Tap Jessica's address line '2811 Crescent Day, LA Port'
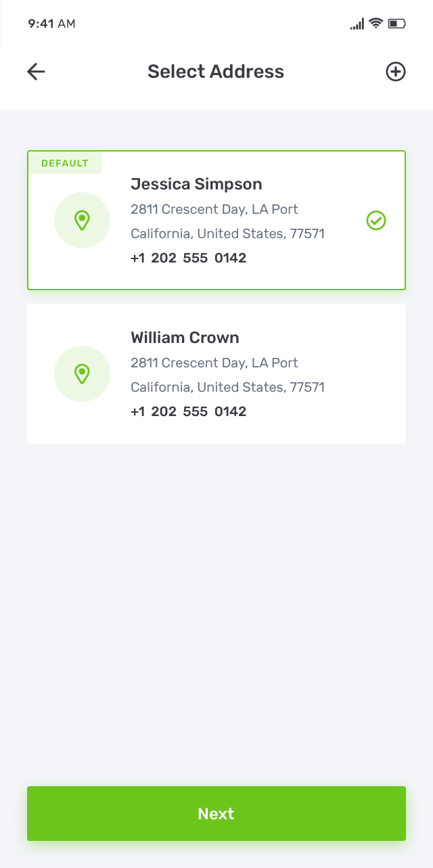Viewport: 433px width, 868px height. [214, 209]
